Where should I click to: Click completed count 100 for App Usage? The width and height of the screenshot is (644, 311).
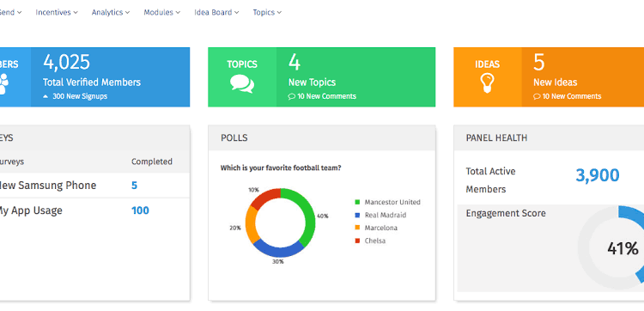click(140, 210)
